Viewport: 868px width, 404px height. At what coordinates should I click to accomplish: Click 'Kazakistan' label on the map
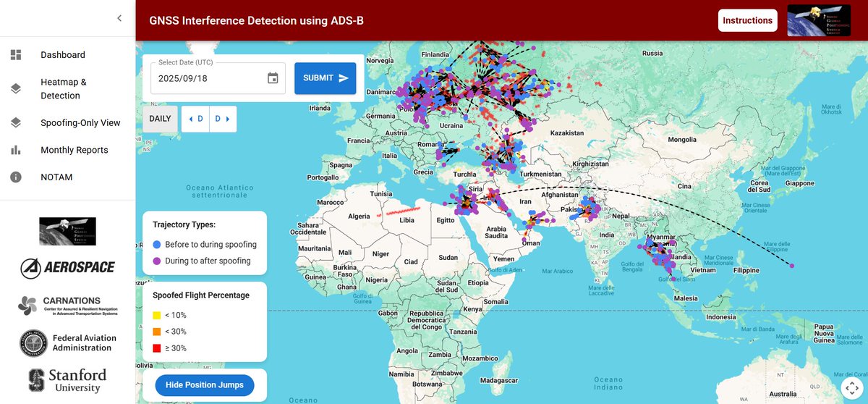(x=566, y=133)
